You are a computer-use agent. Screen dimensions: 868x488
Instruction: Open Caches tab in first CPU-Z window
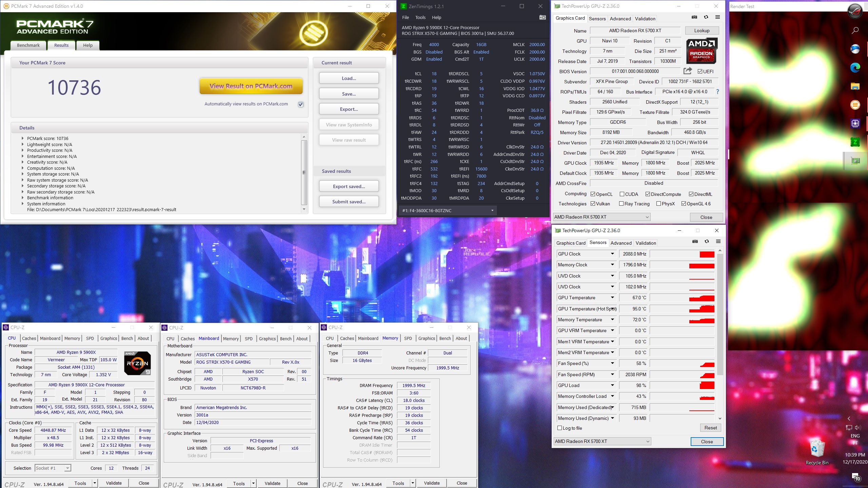click(29, 338)
